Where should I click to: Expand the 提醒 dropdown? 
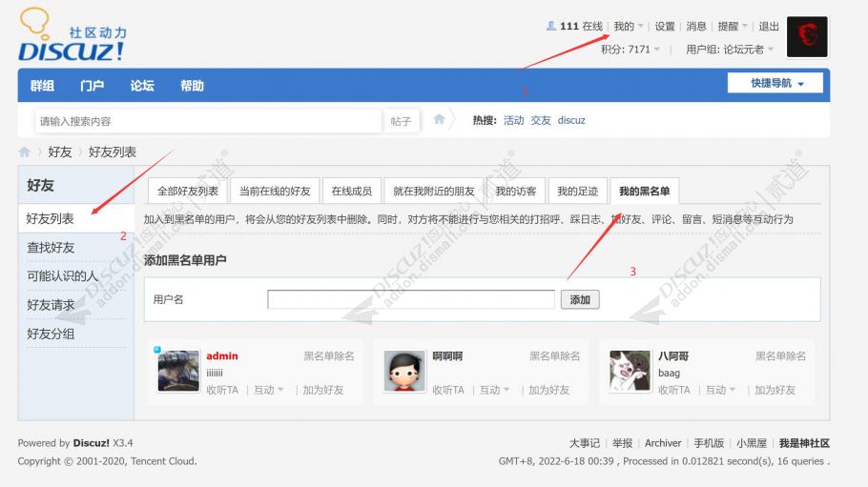[733, 26]
